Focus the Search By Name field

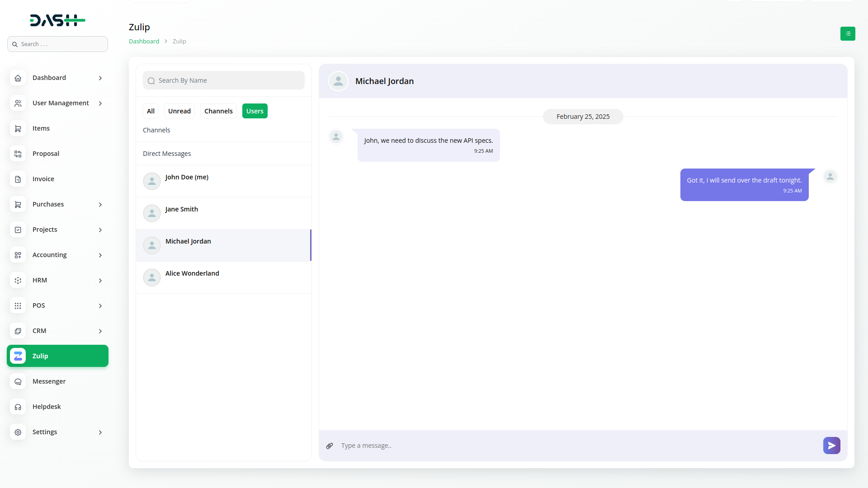pyautogui.click(x=224, y=80)
